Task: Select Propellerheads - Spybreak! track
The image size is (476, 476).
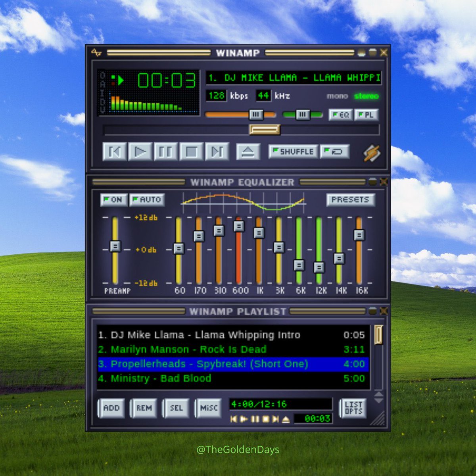Action: [233, 364]
